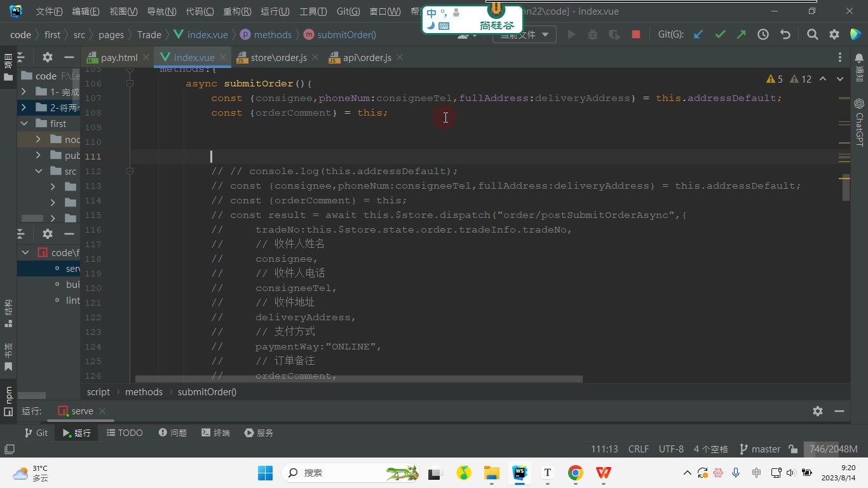Click CRLF line separator in status bar
Viewport: 868px width, 488px height.
(x=639, y=449)
